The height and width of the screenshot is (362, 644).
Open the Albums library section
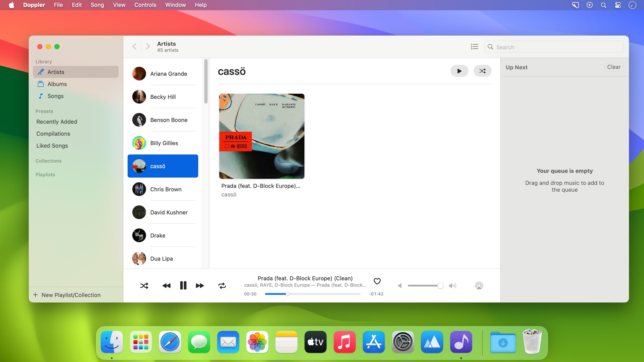tap(76, 84)
